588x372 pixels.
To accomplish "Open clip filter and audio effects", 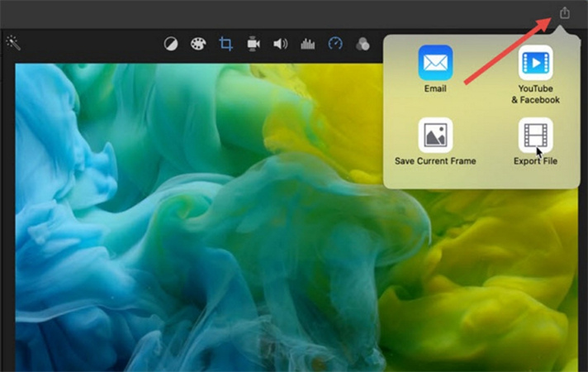I will tap(363, 44).
